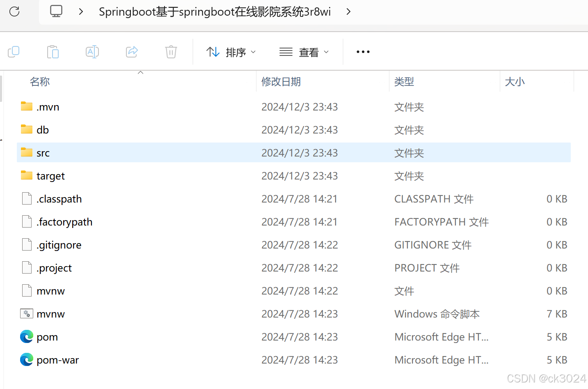Select the pom-war file name
The image size is (588, 389).
(58, 360)
